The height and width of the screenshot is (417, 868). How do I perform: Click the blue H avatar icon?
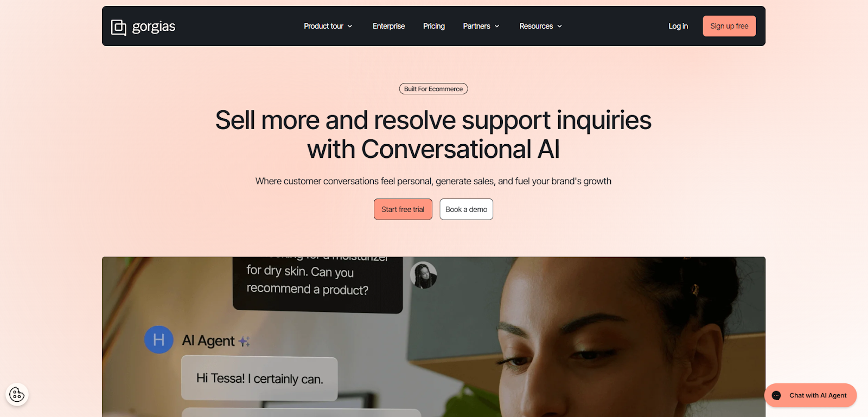159,339
